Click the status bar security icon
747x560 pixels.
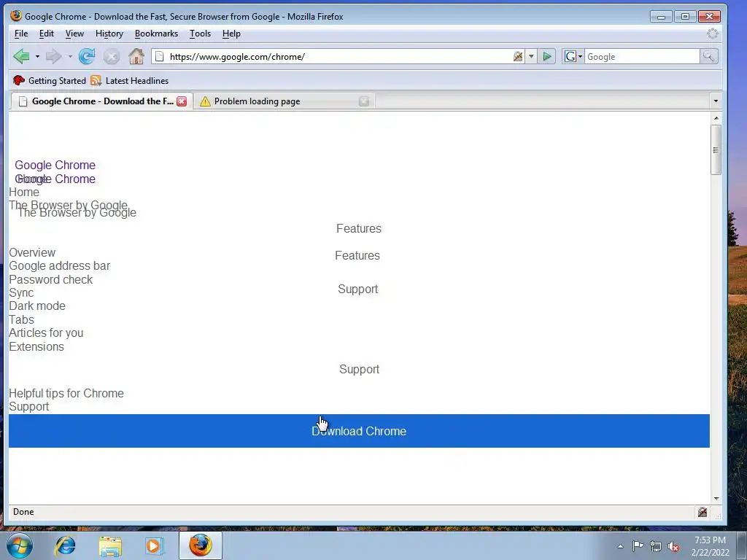[703, 512]
